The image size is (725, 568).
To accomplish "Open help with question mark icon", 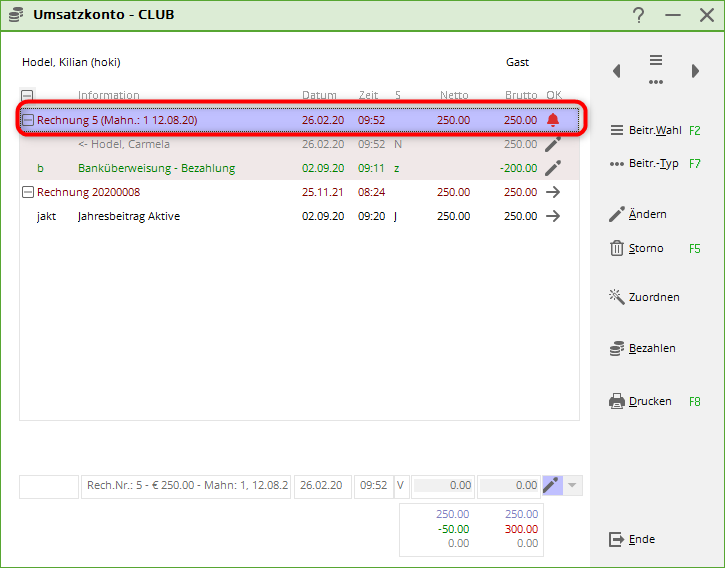I will pyautogui.click(x=639, y=15).
